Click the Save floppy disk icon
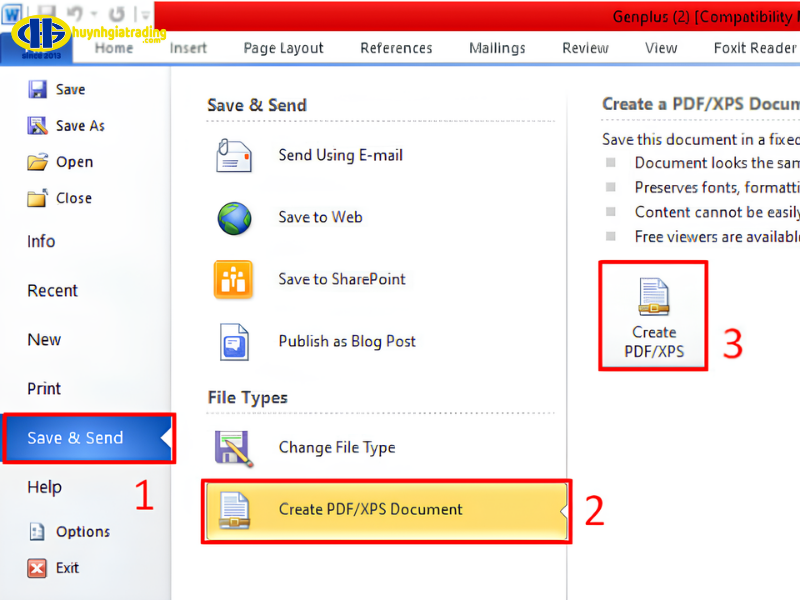 tap(38, 90)
